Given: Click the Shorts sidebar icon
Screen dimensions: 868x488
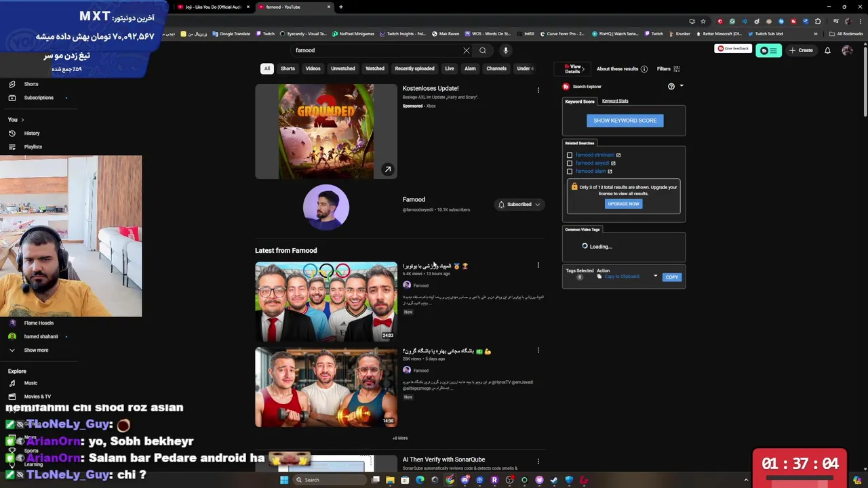Looking at the screenshot, I should pyautogui.click(x=12, y=84).
